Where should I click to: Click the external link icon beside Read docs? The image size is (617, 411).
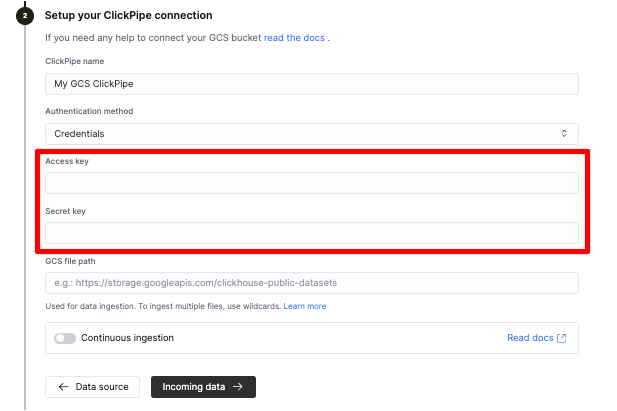point(562,338)
